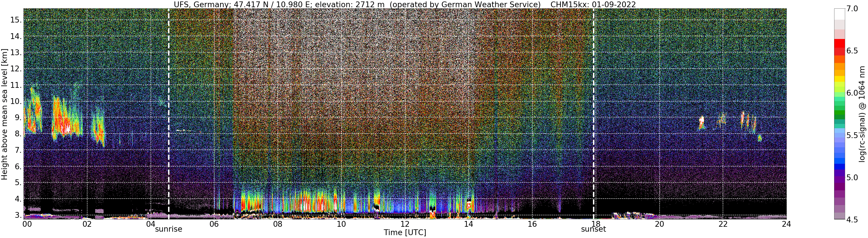Click the x-axis tick label '22'

723,224
